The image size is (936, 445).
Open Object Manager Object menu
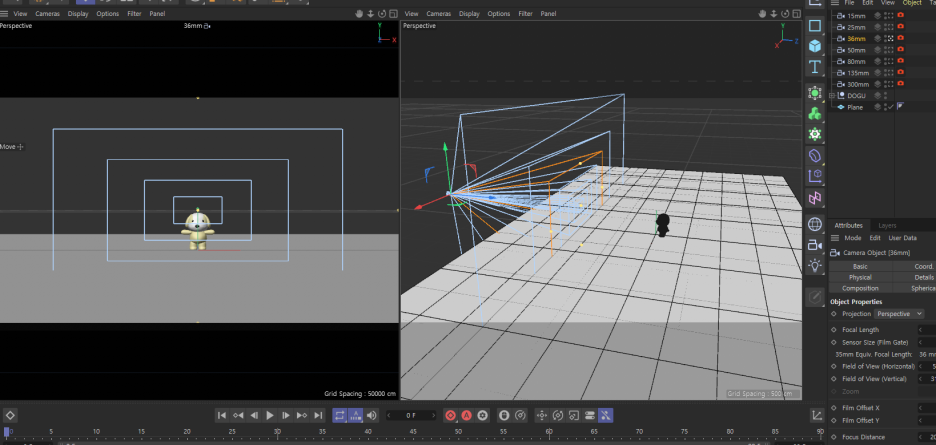point(912,3)
